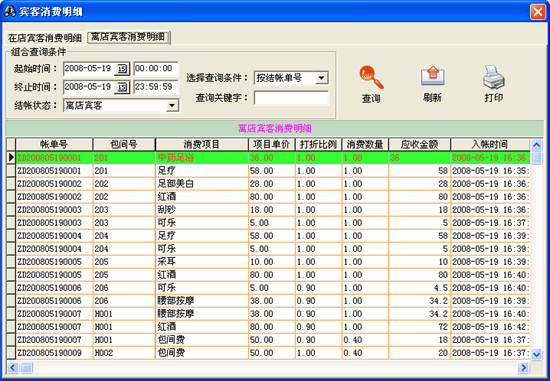Click 红酒 in the room 205 row
Screen dimensions: 550x381
[x=202, y=274]
